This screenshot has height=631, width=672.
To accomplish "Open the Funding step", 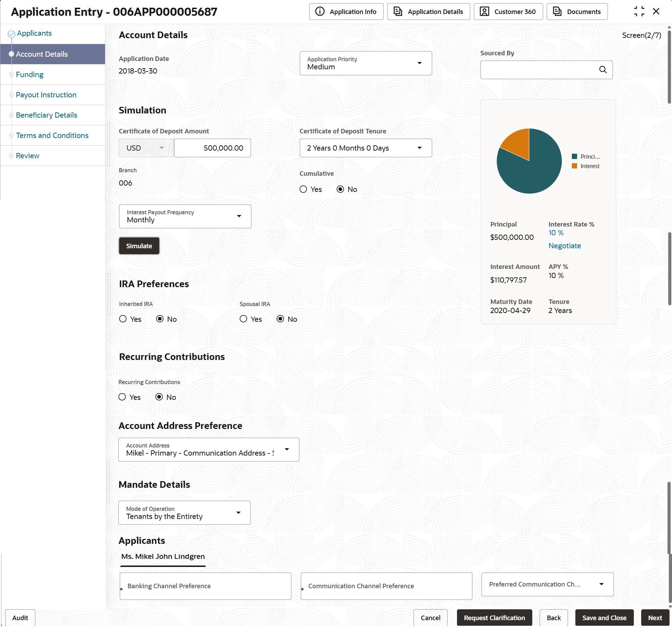I will (x=30, y=75).
